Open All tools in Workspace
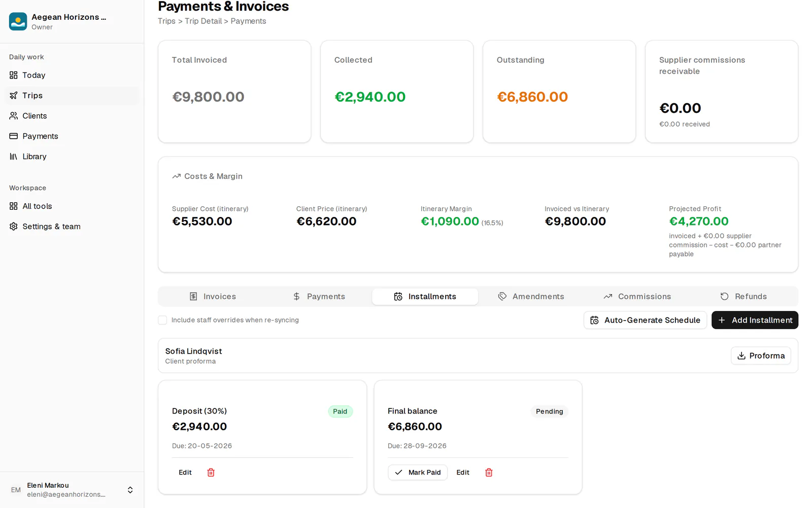 72,206
